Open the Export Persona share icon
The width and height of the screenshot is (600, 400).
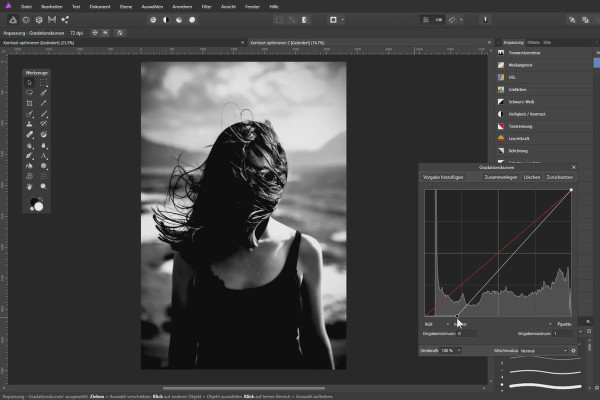(65, 20)
